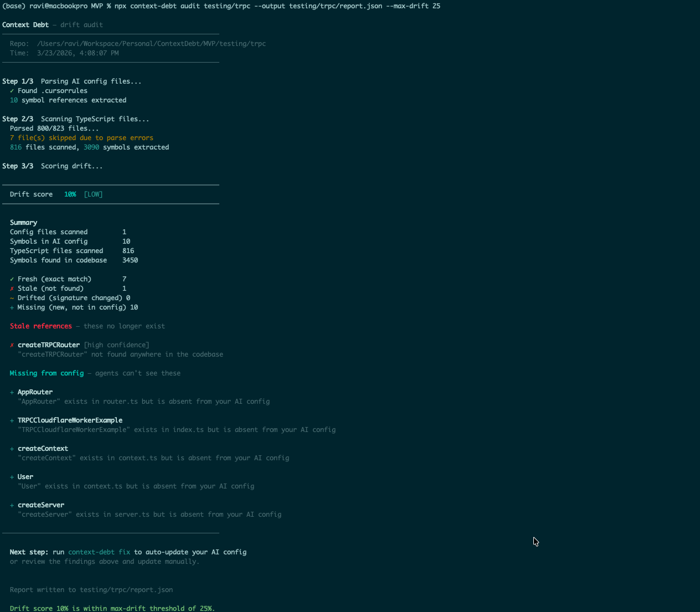Click the green checkmark beside Fresh matches
Image resolution: width=700 pixels, height=612 pixels.
pyautogui.click(x=11, y=279)
